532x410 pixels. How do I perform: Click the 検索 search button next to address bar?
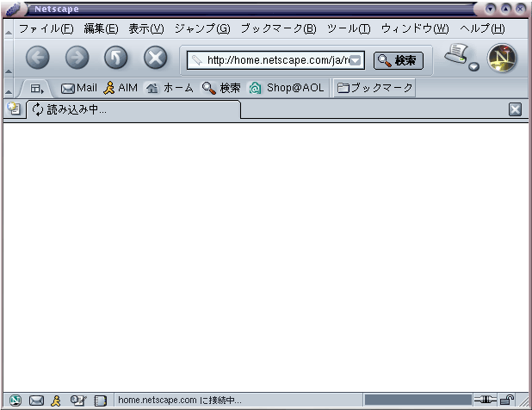(399, 61)
